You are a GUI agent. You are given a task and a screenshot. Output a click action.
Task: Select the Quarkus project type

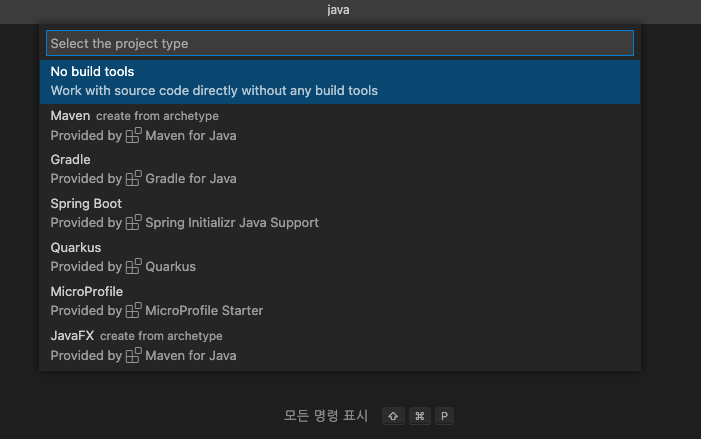click(x=340, y=257)
